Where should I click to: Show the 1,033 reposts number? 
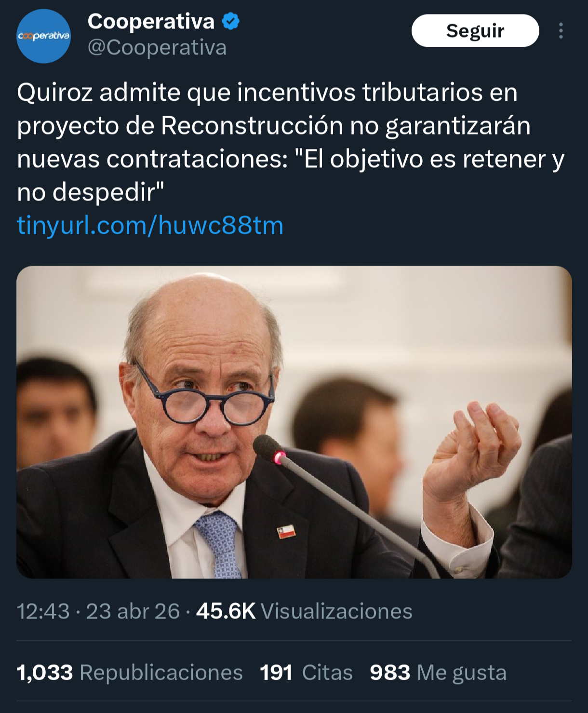pyautogui.click(x=45, y=673)
